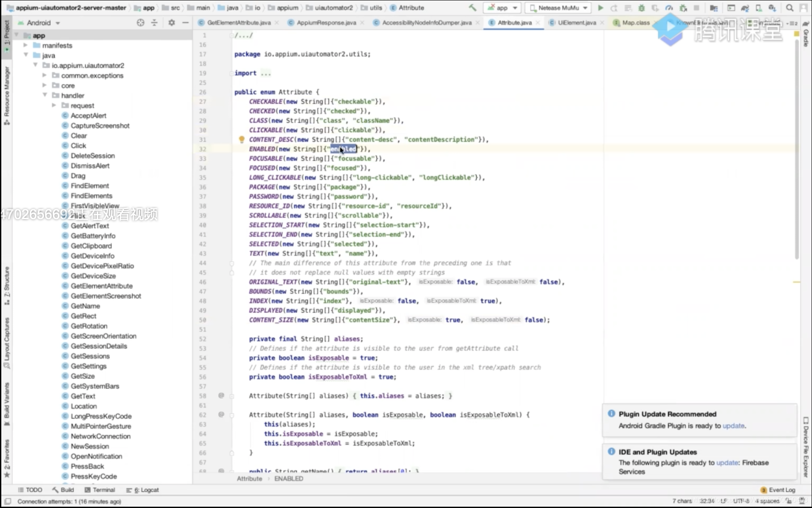Click the Stop square icon in the toolbar

point(696,8)
